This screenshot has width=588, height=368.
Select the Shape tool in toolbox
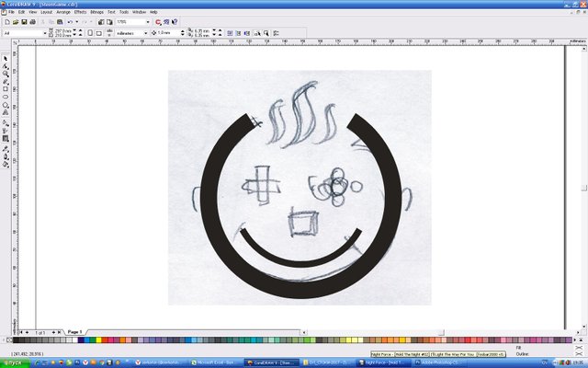(x=6, y=66)
